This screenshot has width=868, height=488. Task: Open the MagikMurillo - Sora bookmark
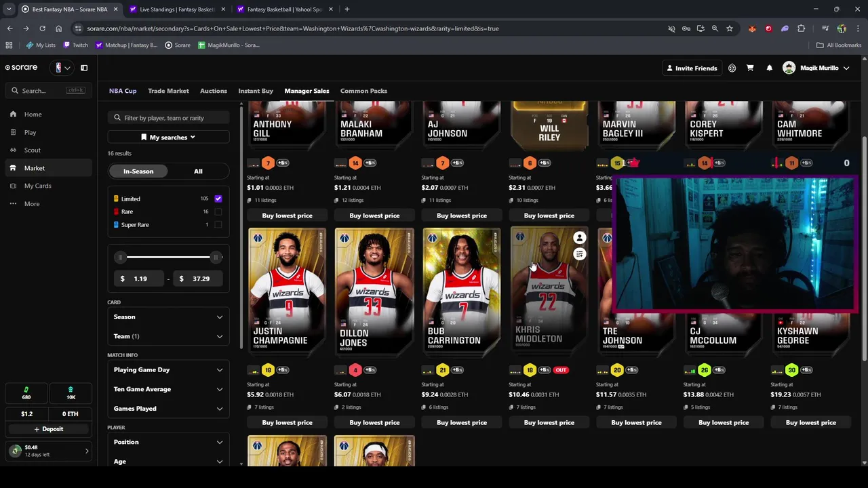[x=229, y=45]
